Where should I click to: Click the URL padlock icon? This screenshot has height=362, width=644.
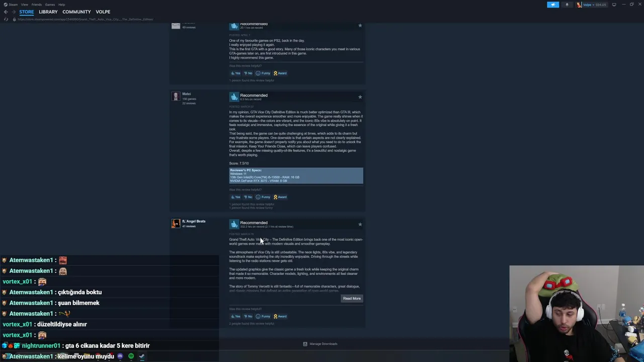(x=14, y=19)
